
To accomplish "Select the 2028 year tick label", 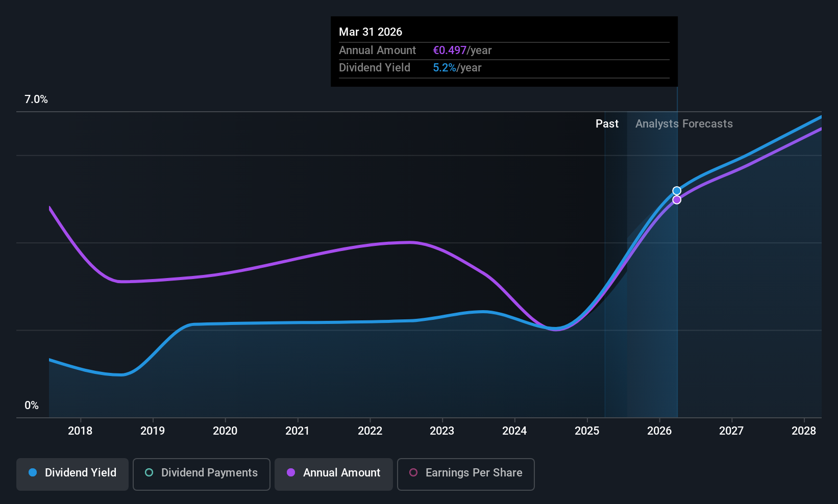I will [x=804, y=431].
